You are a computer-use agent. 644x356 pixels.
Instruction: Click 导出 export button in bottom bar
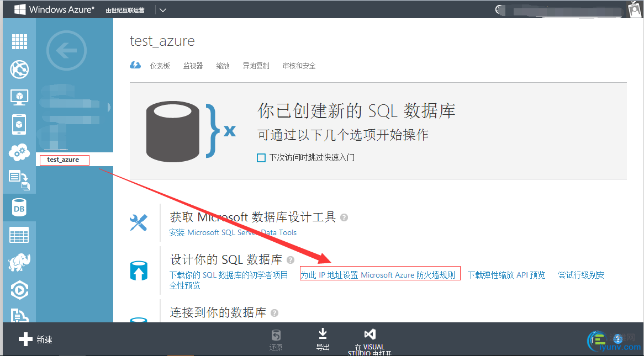tap(323, 339)
